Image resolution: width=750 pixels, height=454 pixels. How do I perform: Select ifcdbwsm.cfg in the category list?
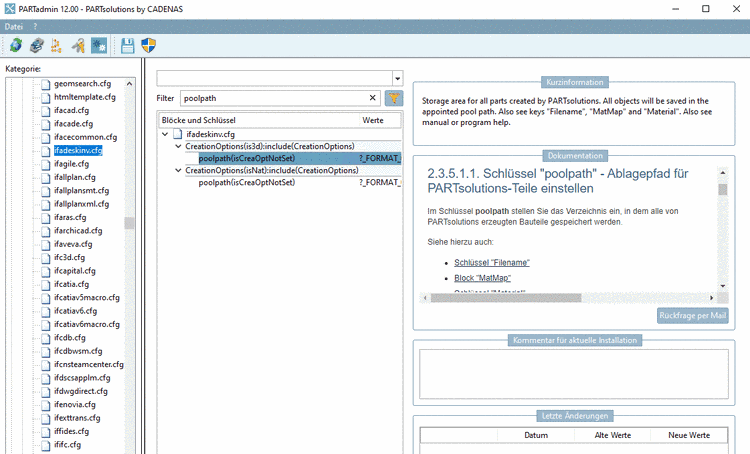tap(78, 352)
